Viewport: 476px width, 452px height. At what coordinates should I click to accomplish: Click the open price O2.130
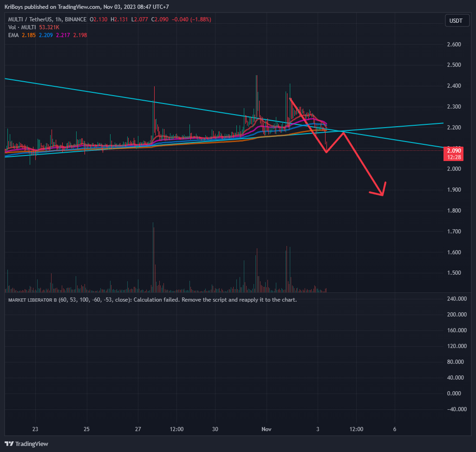(x=98, y=19)
